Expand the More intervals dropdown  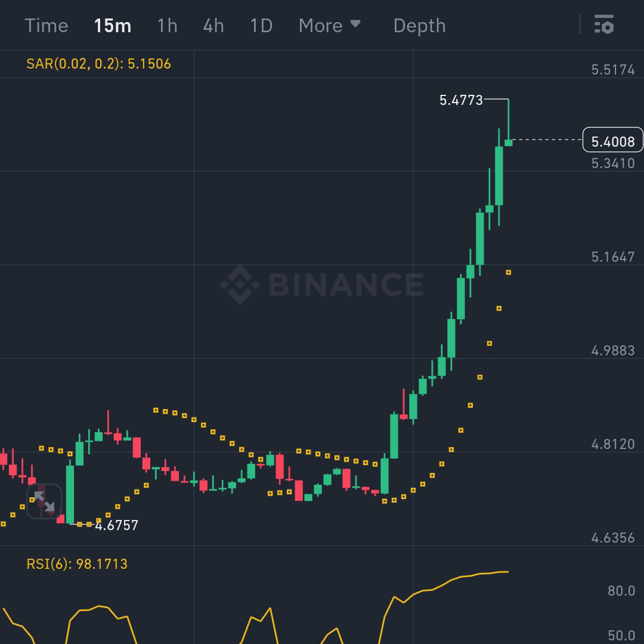(x=329, y=26)
